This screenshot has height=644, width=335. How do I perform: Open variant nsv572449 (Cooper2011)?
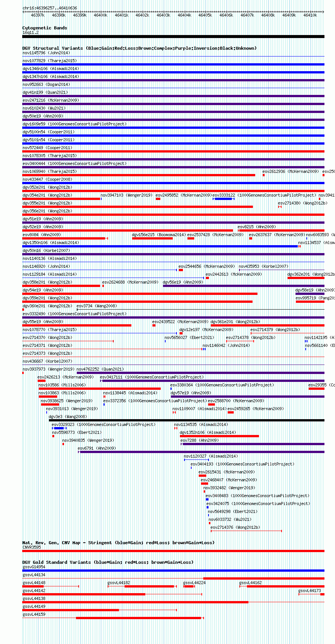47,148
